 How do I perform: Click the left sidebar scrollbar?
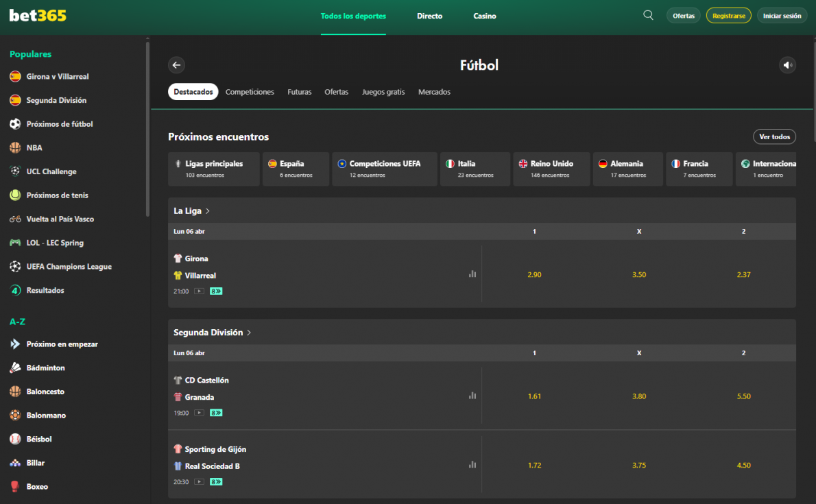[147, 130]
